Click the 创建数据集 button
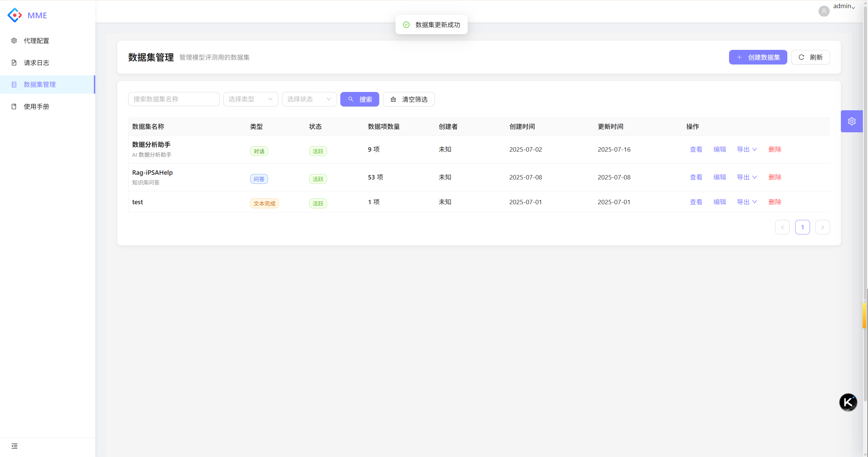This screenshot has height=457, width=868. point(758,57)
